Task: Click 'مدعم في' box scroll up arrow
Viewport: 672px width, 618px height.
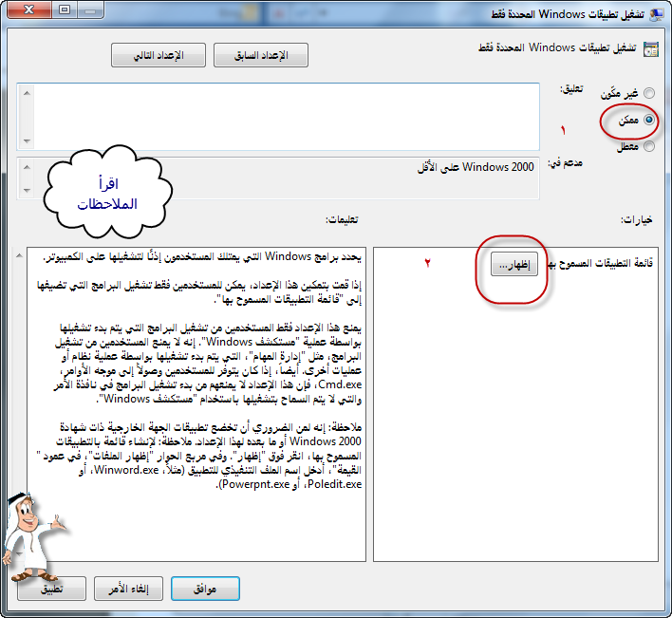Action: click(x=27, y=167)
